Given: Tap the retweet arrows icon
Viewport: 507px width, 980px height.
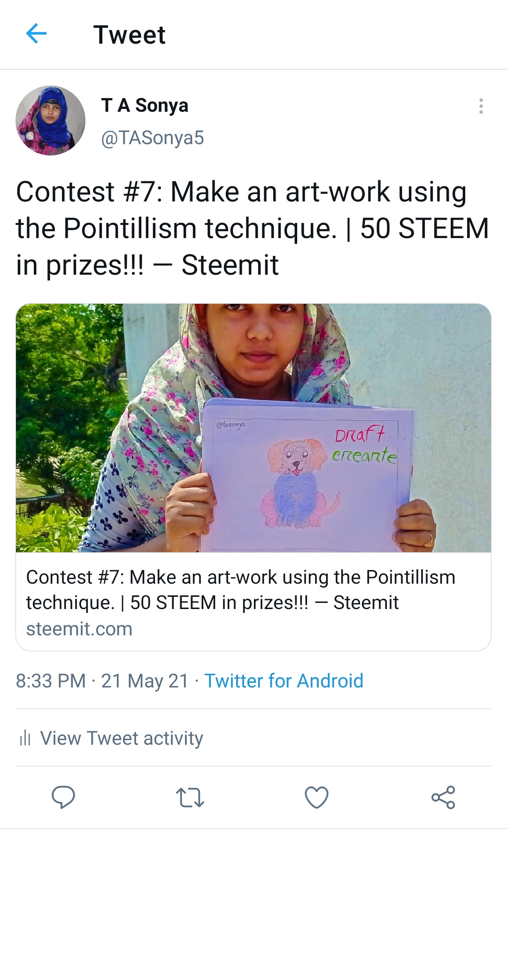Looking at the screenshot, I should (190, 797).
